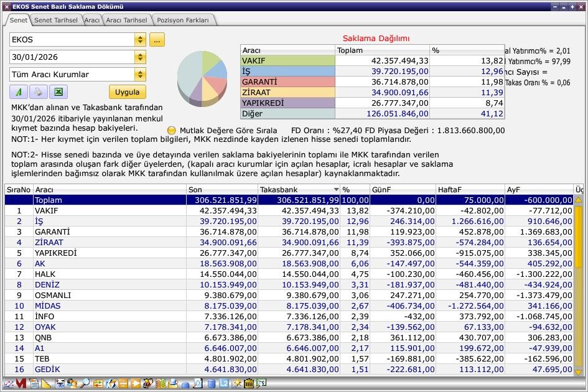Switch to the 'Senet Tarihsel' tab
Image resolution: width=588 pixels, height=392 pixels.
pos(56,20)
